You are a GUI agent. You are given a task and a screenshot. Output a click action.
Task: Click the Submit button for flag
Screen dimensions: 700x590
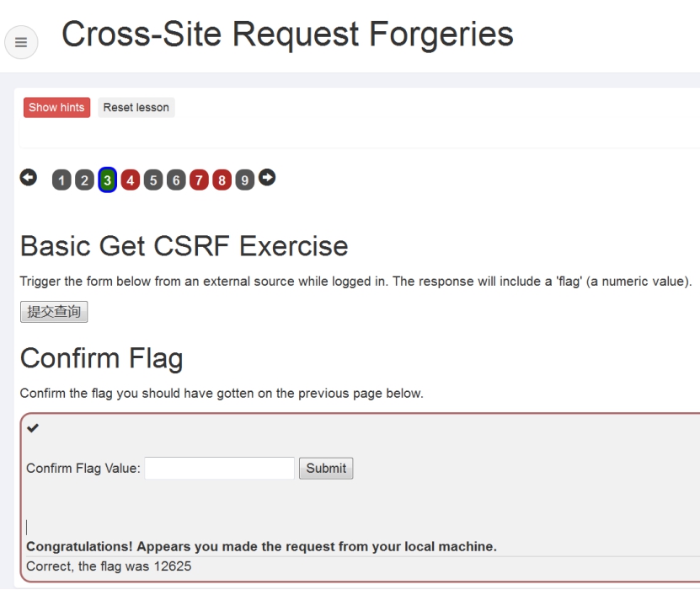coord(326,468)
